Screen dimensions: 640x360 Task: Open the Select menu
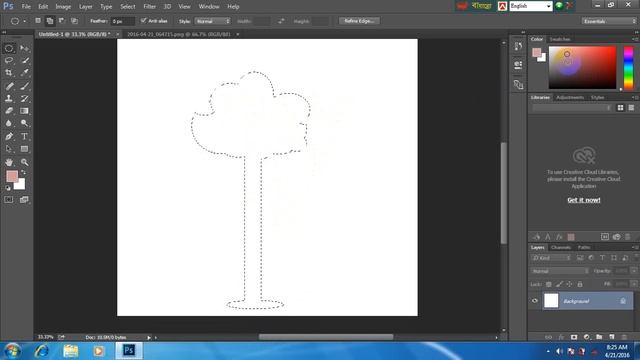tap(128, 7)
